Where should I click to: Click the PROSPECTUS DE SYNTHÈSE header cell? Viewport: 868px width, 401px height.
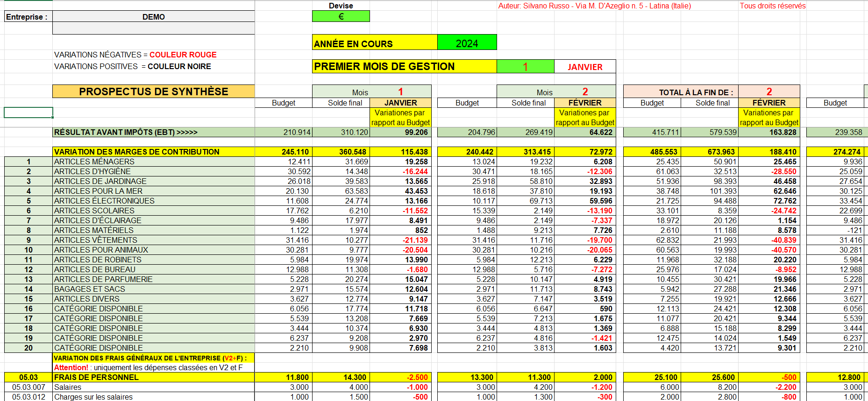tap(154, 91)
